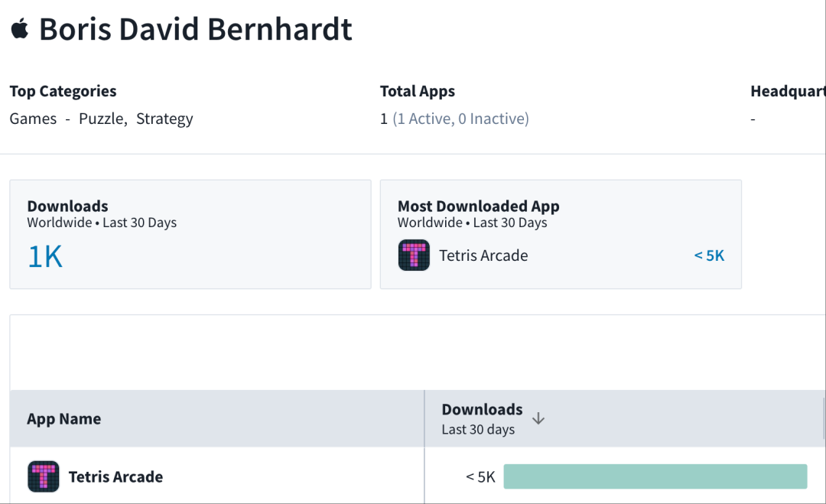The image size is (826, 504).
Task: Click the Apple logo beside publisher name
Action: [x=19, y=30]
